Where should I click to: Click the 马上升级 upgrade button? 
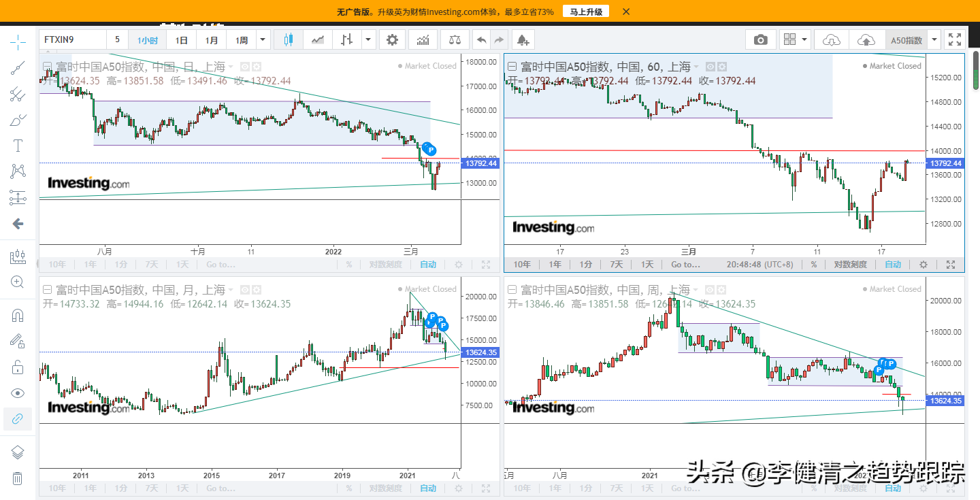pos(585,12)
